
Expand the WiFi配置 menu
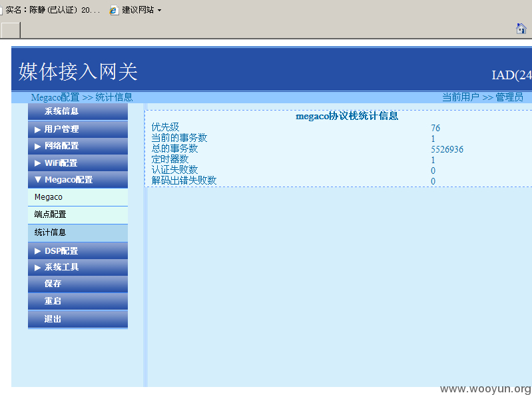pyautogui.click(x=78, y=163)
